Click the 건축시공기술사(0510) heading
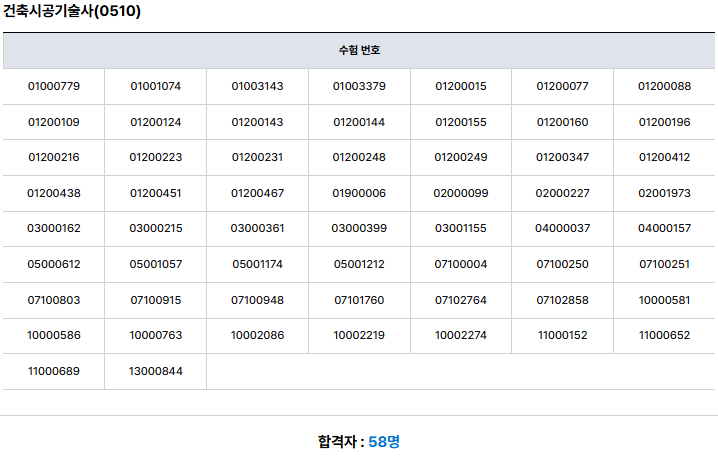Viewport: 718px width, 459px height. [x=72, y=11]
